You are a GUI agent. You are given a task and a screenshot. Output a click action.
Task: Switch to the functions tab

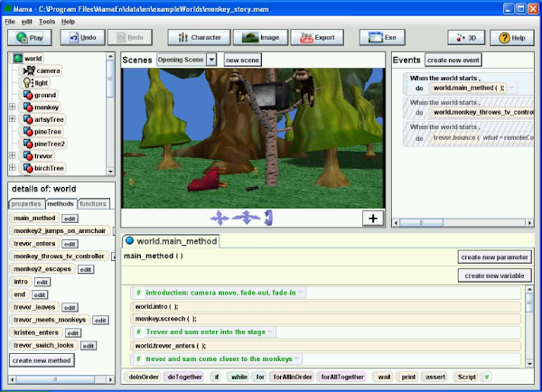93,203
